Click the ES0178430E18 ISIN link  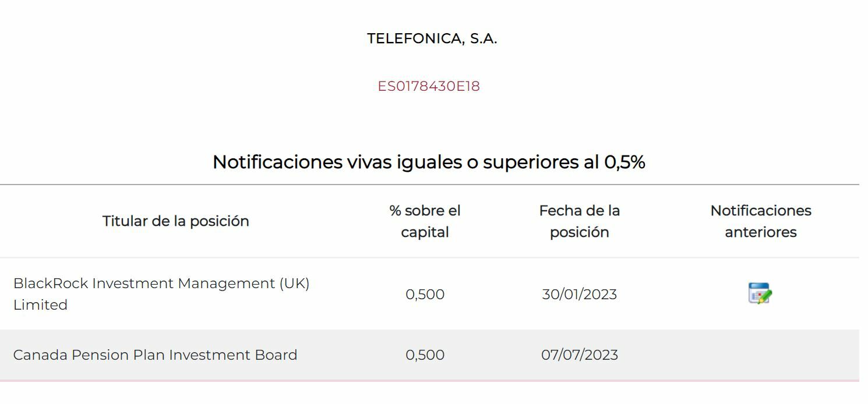429,86
